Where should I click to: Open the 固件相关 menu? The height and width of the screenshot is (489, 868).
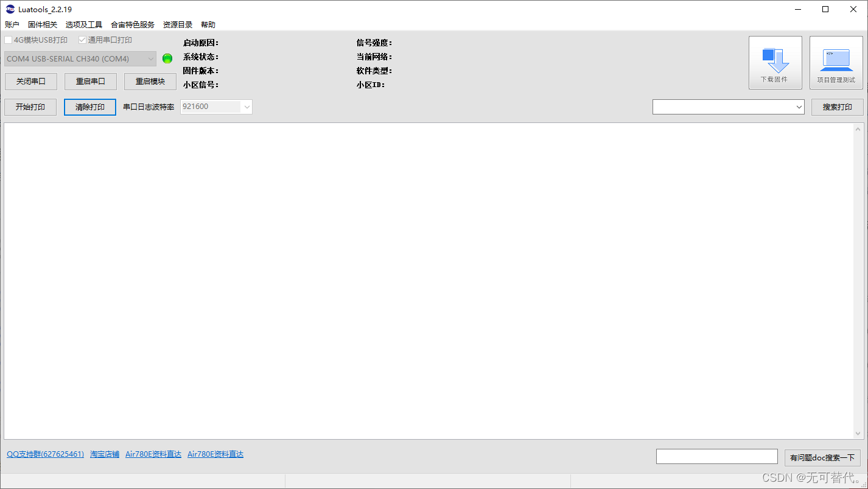tap(43, 25)
